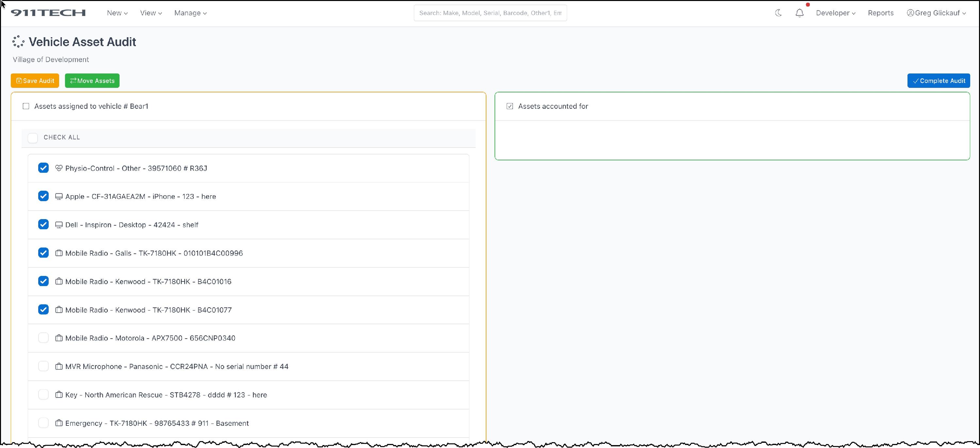Click monitor icon beside Dell Inspiron asset
Image resolution: width=980 pixels, height=448 pixels.
tap(58, 225)
